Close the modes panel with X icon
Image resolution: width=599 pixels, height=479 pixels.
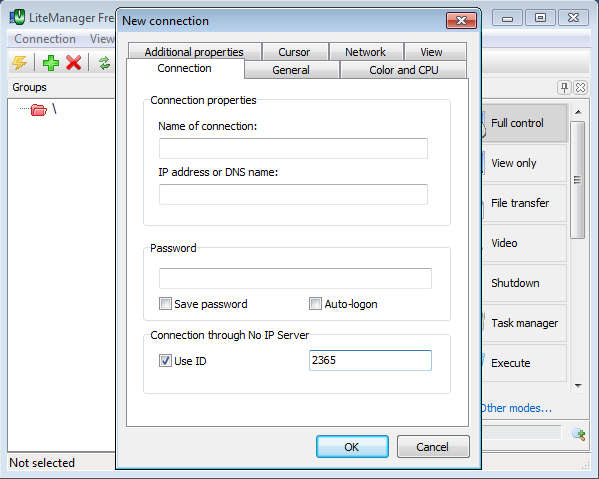coord(580,87)
